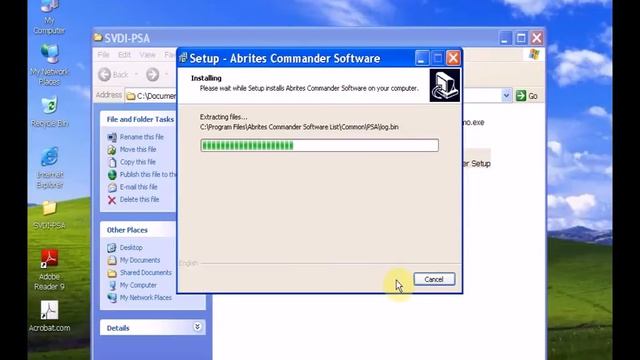Close the SVDI-PSA Explorer window
640x360 pixels.
click(x=537, y=38)
